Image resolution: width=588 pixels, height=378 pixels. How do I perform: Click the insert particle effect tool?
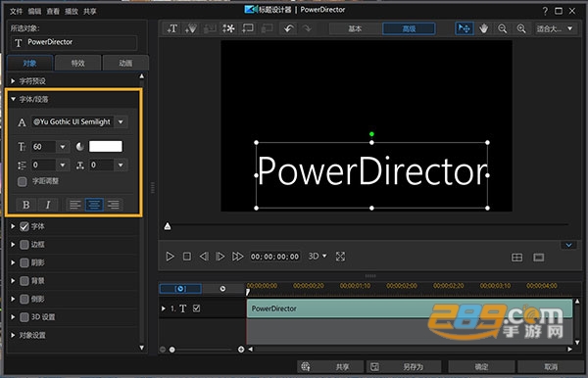pos(191,28)
